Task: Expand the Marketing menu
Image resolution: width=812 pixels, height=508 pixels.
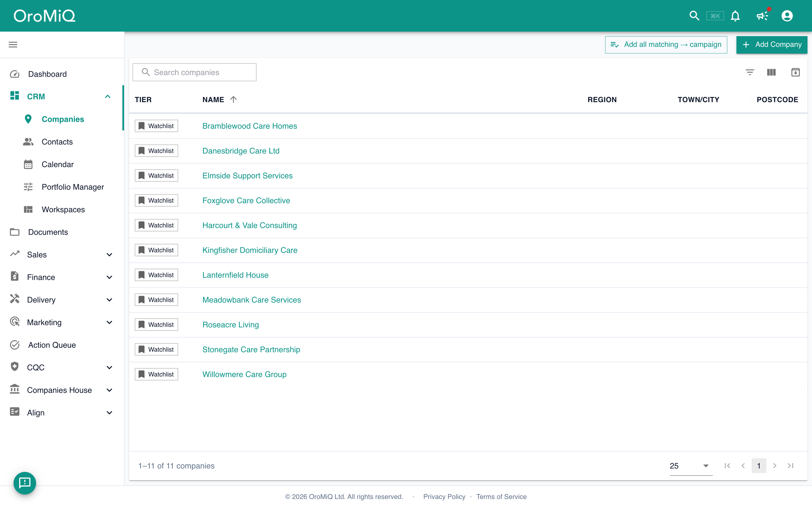Action: [x=109, y=322]
